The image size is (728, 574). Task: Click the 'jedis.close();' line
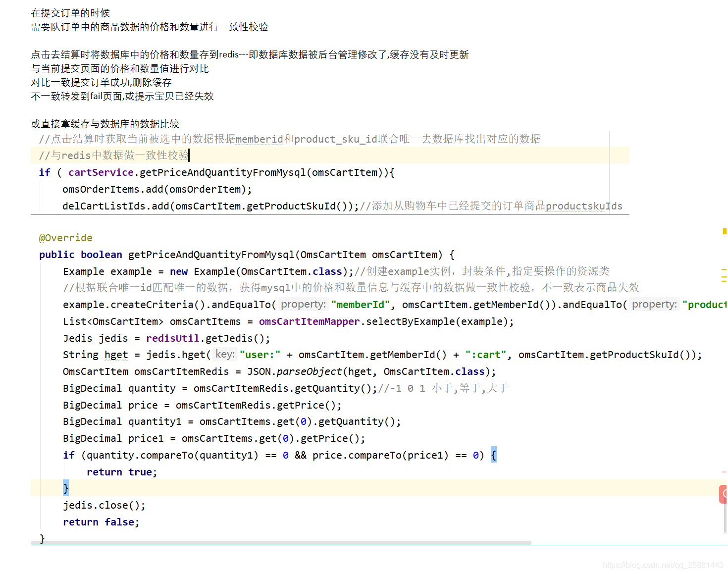104,505
